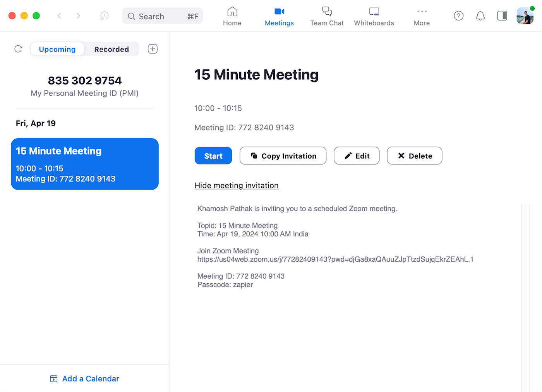The height and width of the screenshot is (392, 542).
Task: Select the Recorded tab
Action: [111, 49]
